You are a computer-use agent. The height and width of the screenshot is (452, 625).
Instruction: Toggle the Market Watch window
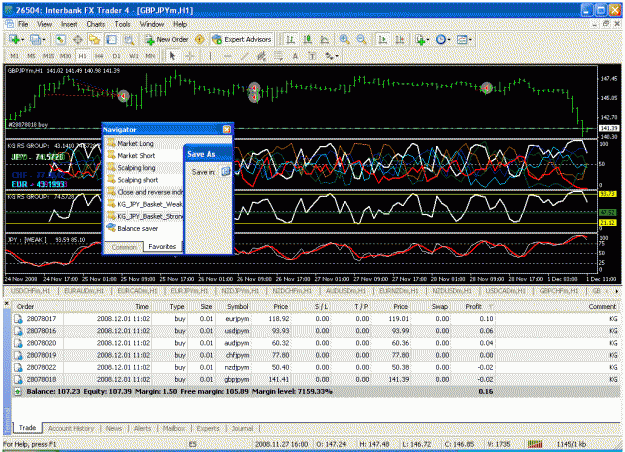point(60,39)
